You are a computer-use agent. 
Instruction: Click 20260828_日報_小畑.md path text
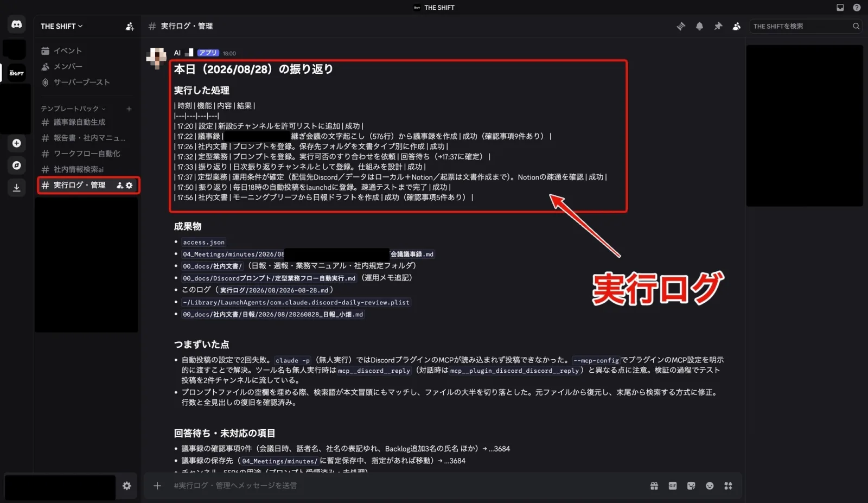click(273, 314)
